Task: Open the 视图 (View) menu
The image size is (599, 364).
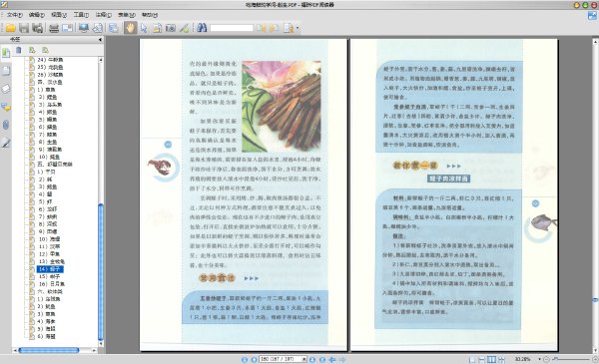Action: tap(59, 15)
